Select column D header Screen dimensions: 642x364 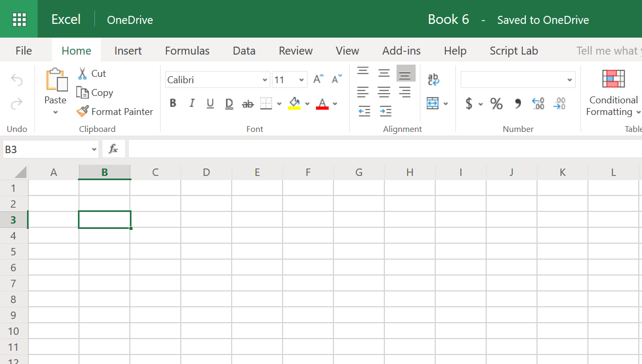[x=206, y=172]
